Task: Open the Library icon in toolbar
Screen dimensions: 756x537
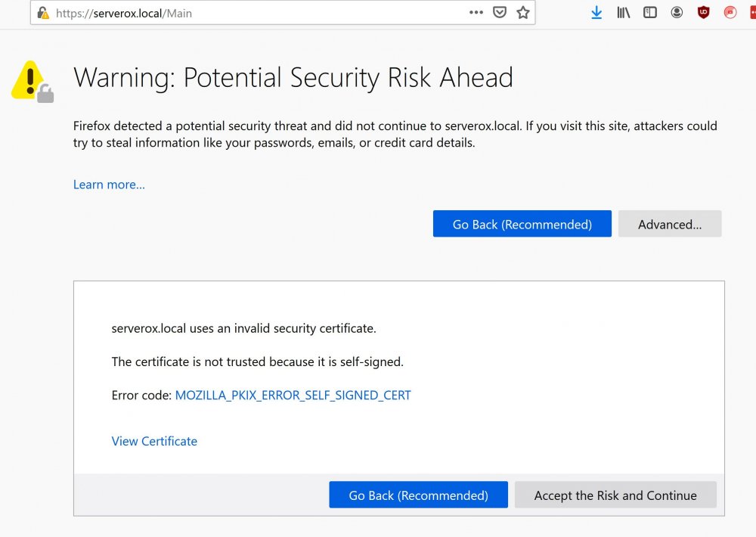Action: click(x=624, y=13)
